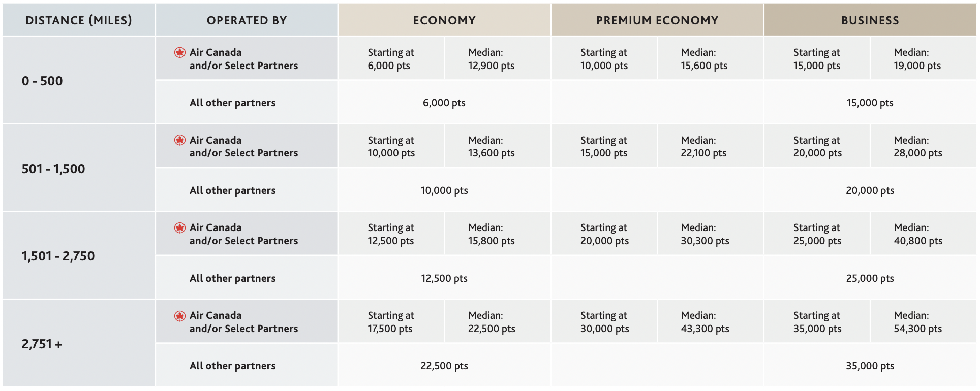Click the 12,500 pts all other partners economy cell
This screenshot has width=980, height=391.
444,278
